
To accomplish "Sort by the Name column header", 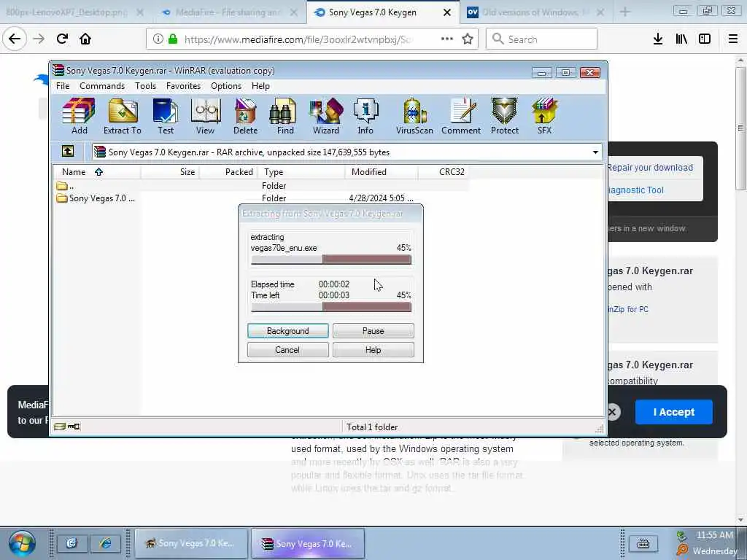I will [96, 172].
